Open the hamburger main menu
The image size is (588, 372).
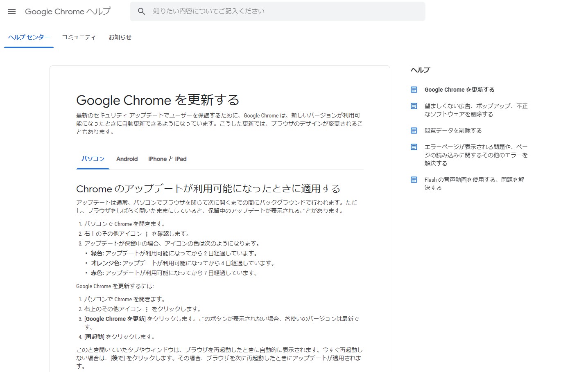coord(12,11)
